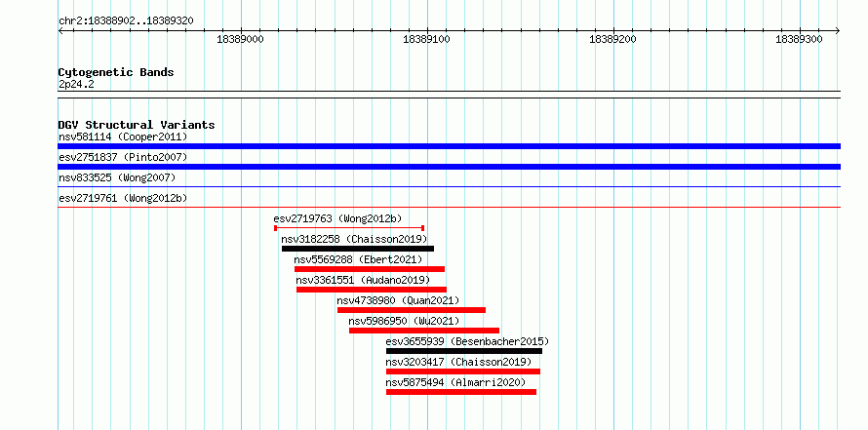Image resolution: width=868 pixels, height=430 pixels.
Task: Click the 18389000 ruler position
Action: [x=240, y=39]
